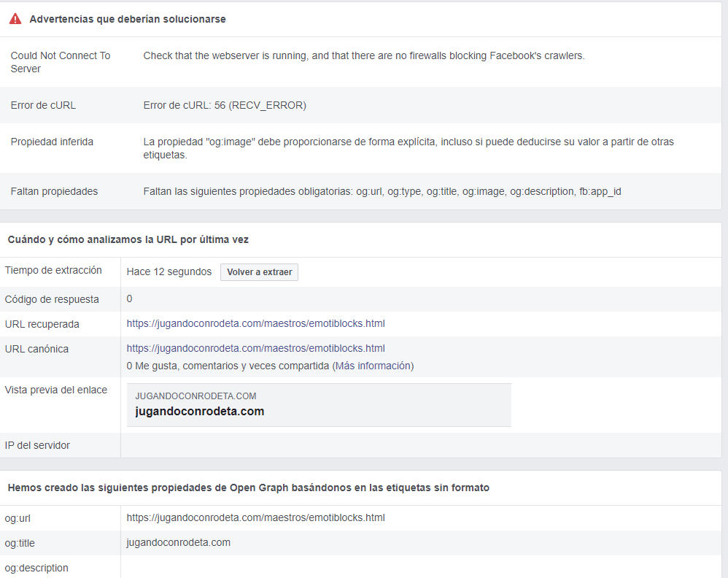Click the 'Cuándo y cómo analizamos la URL' heading
Screen dimensions: 728x578
click(x=128, y=240)
